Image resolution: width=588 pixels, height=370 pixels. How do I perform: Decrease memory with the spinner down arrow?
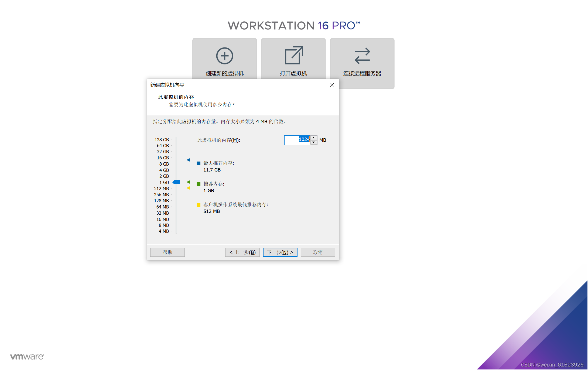[314, 142]
